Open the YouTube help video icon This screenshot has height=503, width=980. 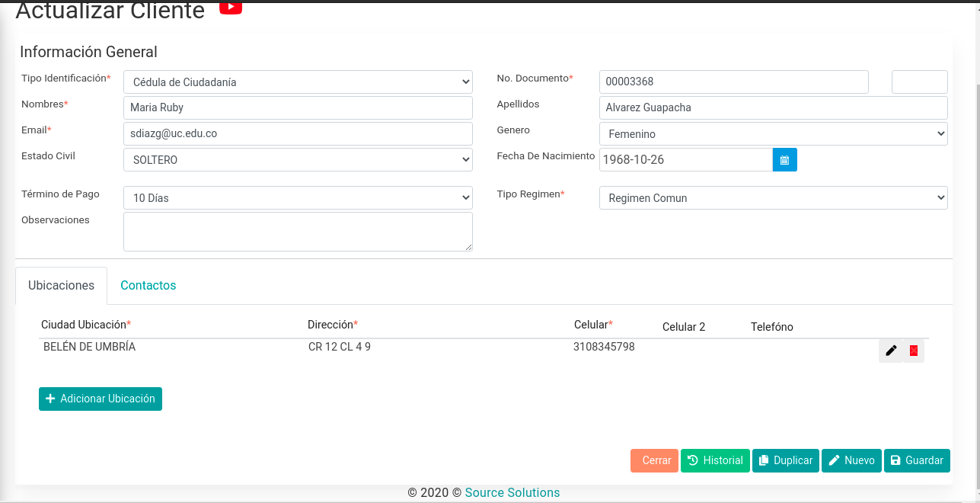coord(231,8)
